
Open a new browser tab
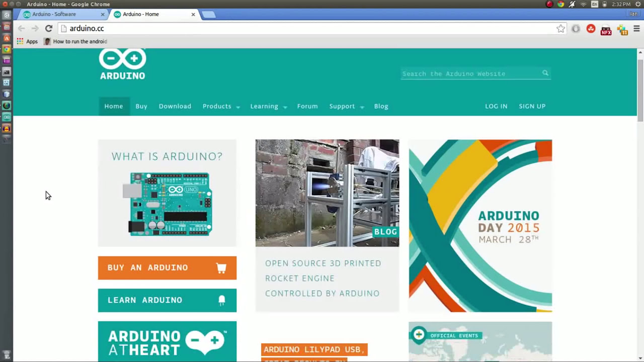[x=208, y=14]
